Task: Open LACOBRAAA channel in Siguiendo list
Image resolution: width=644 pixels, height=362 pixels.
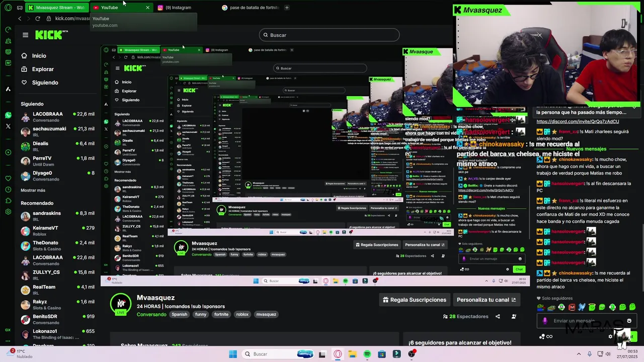Action: tap(58, 117)
